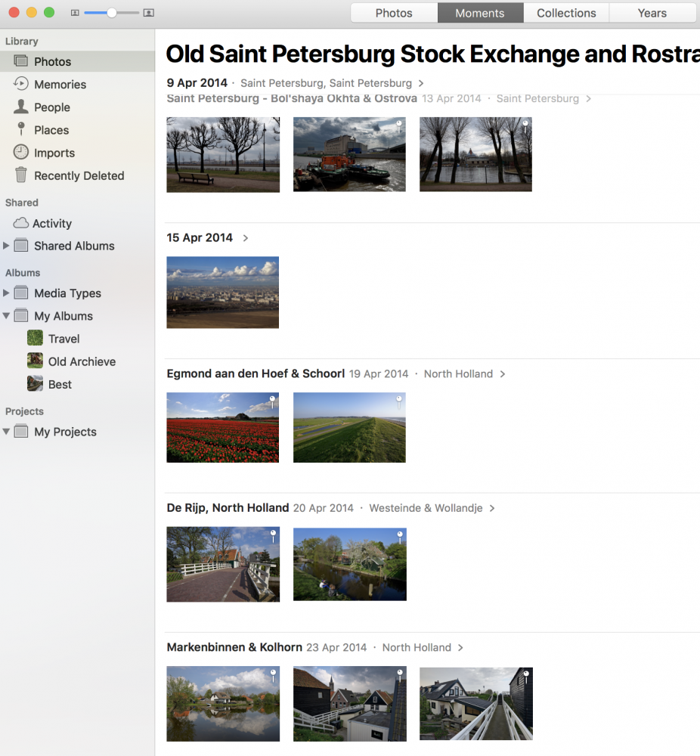700x756 pixels.
Task: Select the red tulip field photo
Action: point(223,428)
